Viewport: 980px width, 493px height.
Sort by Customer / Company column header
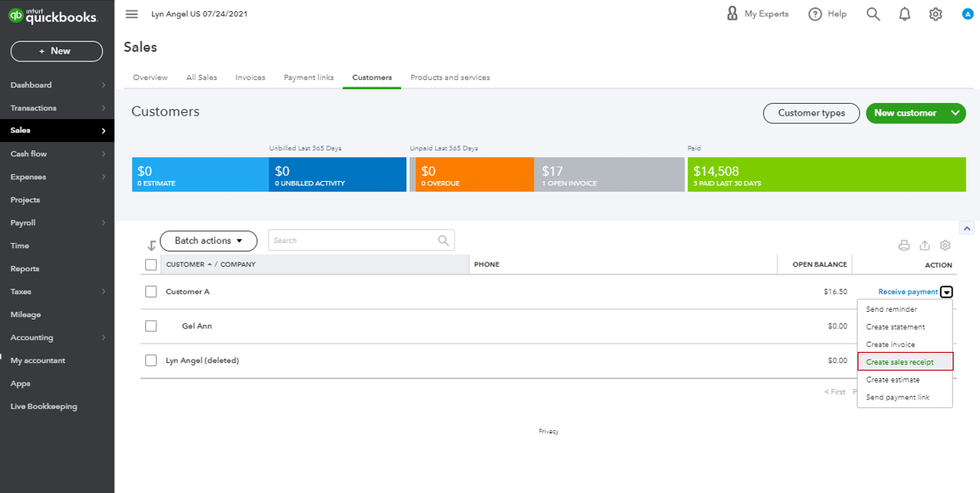pos(211,264)
